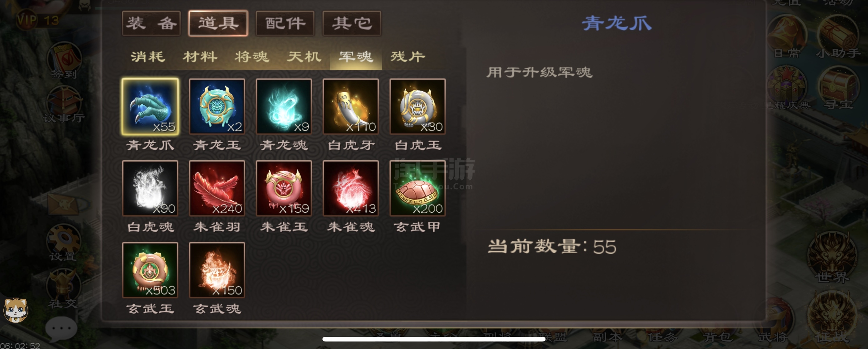Switch to the 配件 tab
The image size is (868, 349).
[285, 23]
